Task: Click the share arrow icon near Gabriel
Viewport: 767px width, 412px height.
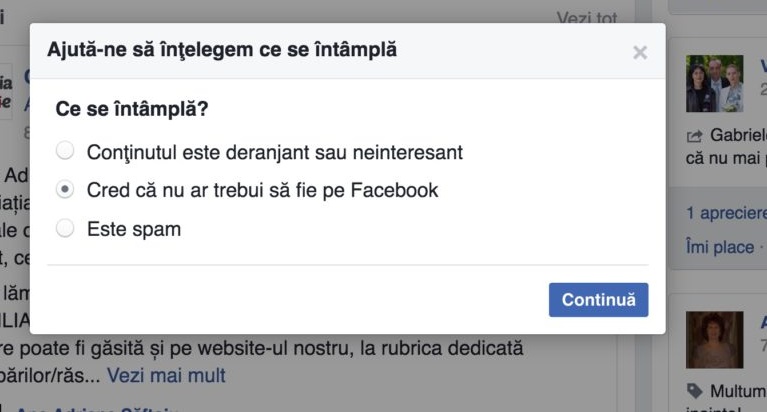Action: coord(694,136)
